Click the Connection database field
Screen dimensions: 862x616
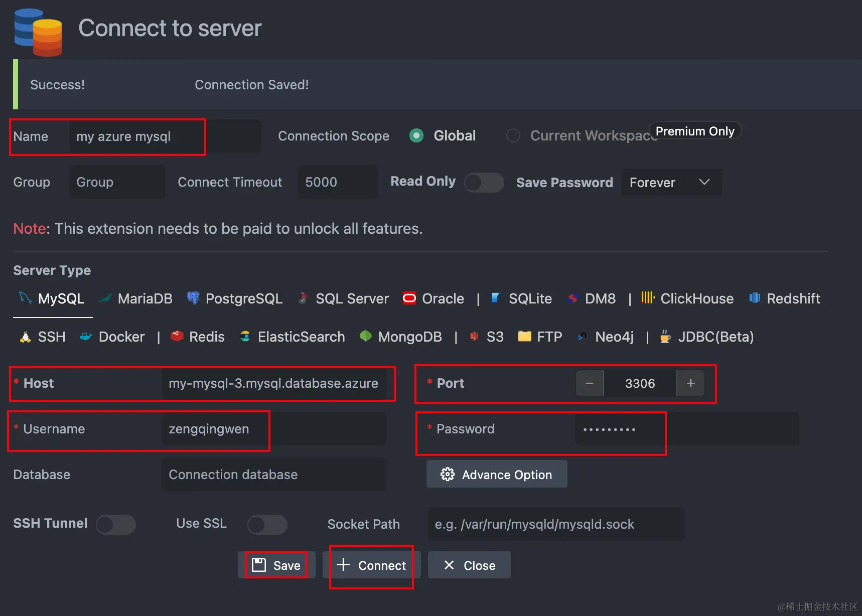(x=273, y=475)
